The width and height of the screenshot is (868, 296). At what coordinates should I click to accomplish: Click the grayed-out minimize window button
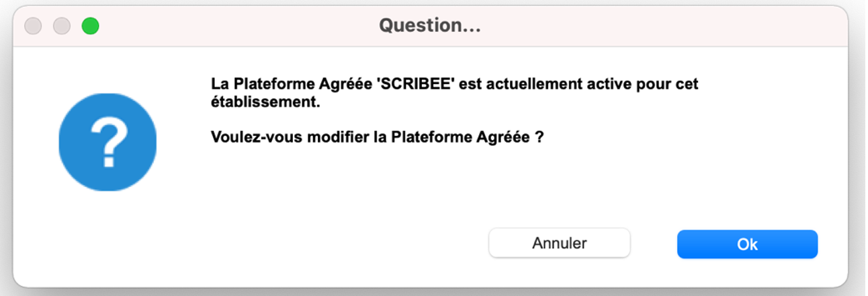[x=62, y=26]
